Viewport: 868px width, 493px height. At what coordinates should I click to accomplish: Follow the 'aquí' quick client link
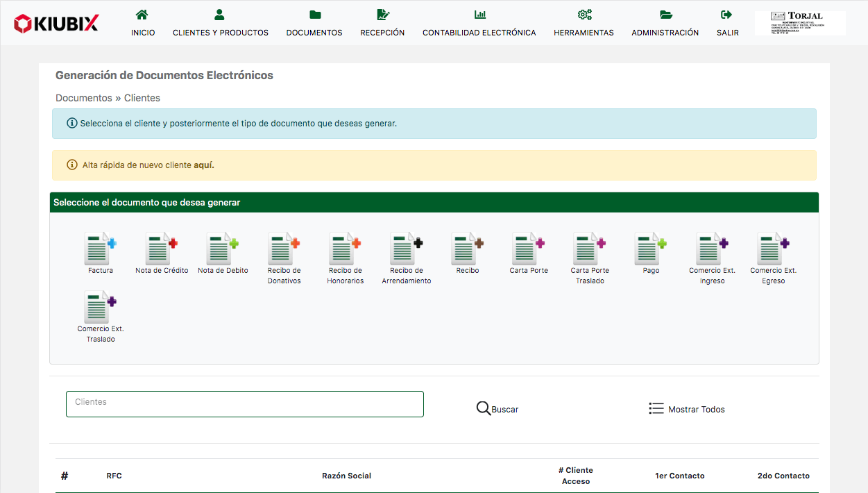click(204, 165)
